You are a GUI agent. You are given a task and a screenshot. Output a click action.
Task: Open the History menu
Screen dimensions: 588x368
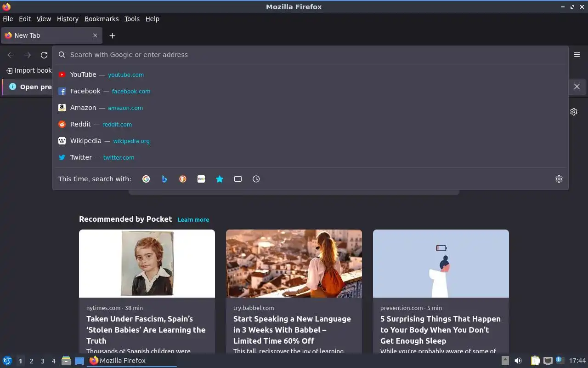click(x=68, y=19)
